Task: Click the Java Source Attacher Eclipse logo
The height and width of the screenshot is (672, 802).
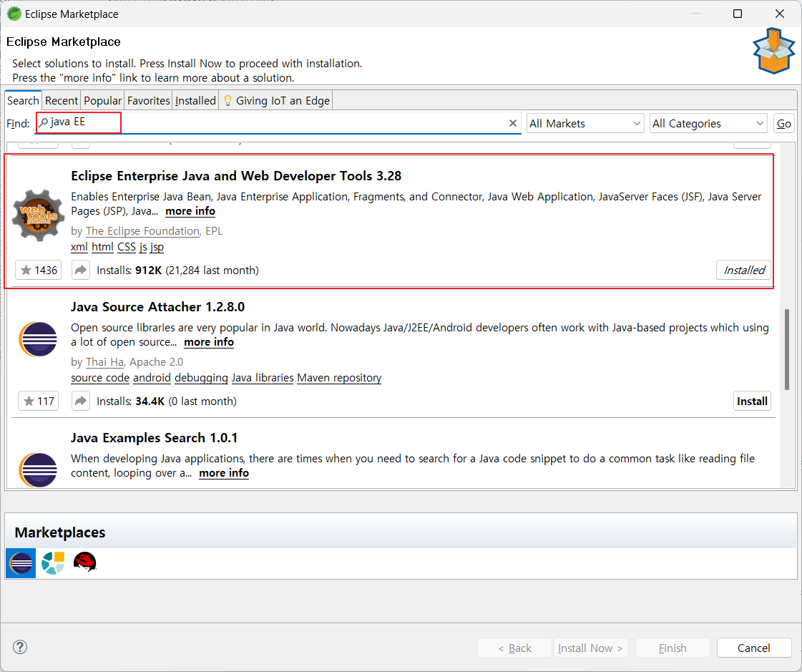Action: click(x=38, y=339)
